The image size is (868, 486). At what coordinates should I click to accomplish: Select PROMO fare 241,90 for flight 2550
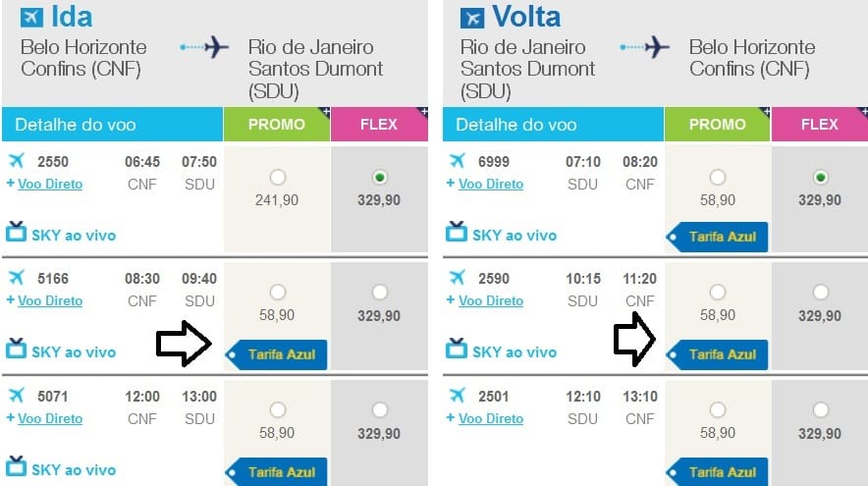[277, 178]
